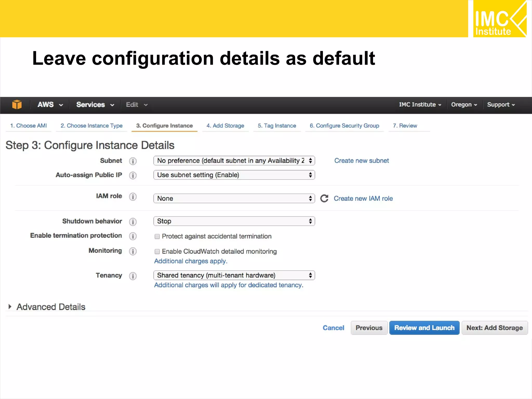532x399 pixels.
Task: Refresh the IAM role list
Action: pyautogui.click(x=324, y=198)
